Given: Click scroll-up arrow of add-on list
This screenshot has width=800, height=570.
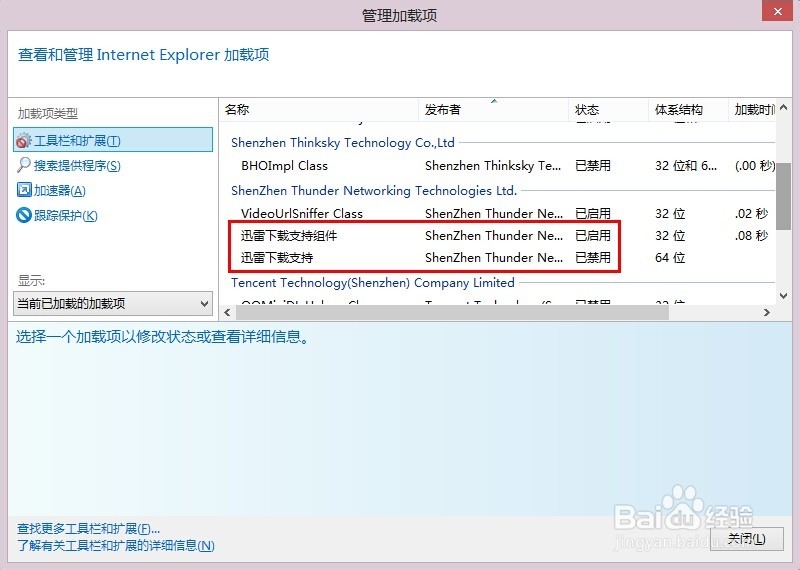Looking at the screenshot, I should click(784, 107).
